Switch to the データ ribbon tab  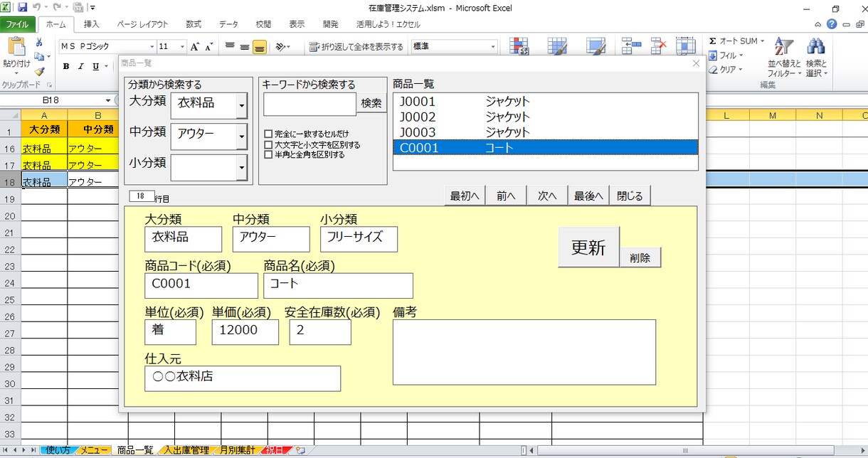tap(229, 24)
